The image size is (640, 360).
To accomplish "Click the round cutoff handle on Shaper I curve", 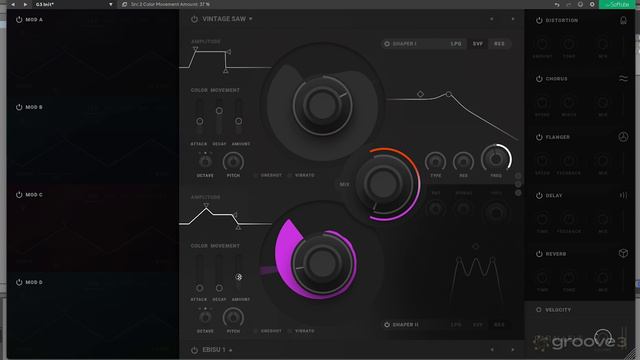I will tap(449, 94).
